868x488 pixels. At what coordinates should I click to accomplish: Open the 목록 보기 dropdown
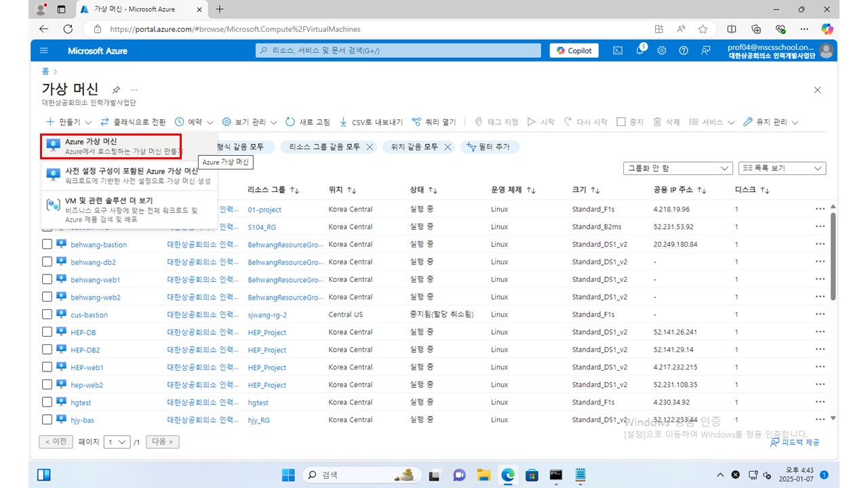click(782, 168)
